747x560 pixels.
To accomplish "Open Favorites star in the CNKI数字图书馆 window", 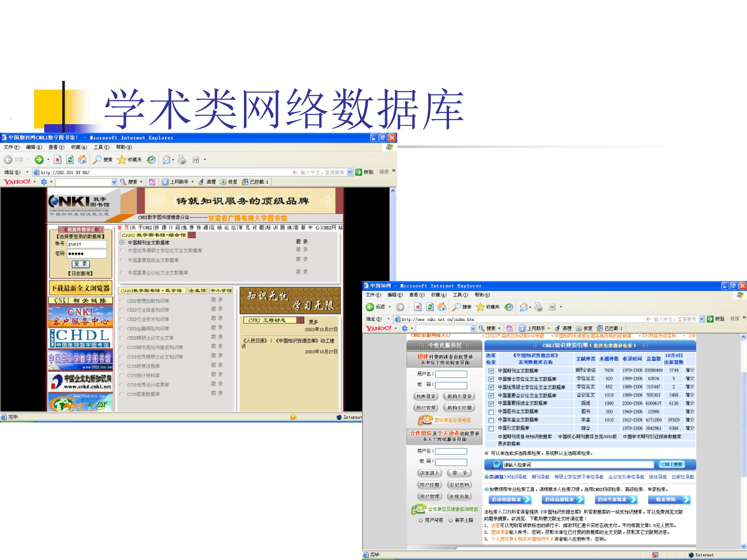I will point(121,160).
